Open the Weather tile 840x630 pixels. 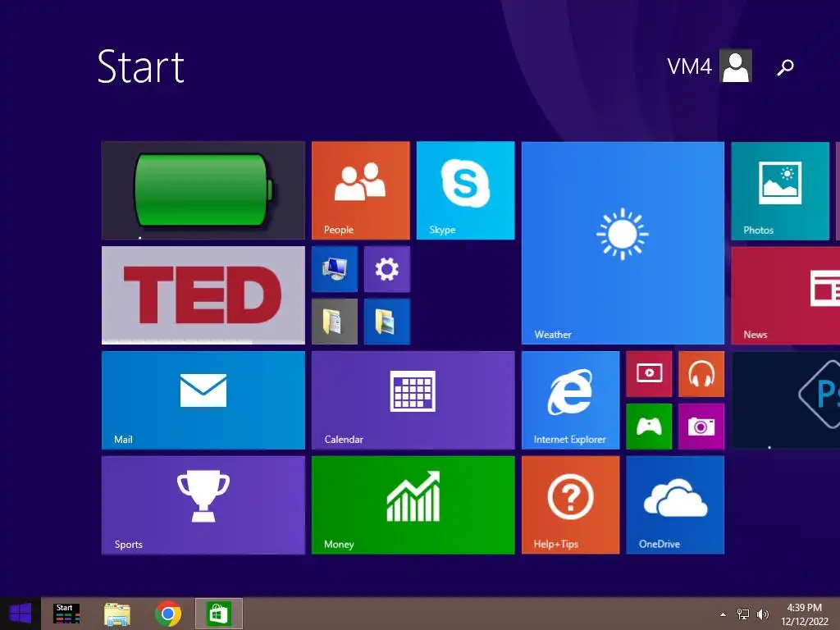click(623, 243)
